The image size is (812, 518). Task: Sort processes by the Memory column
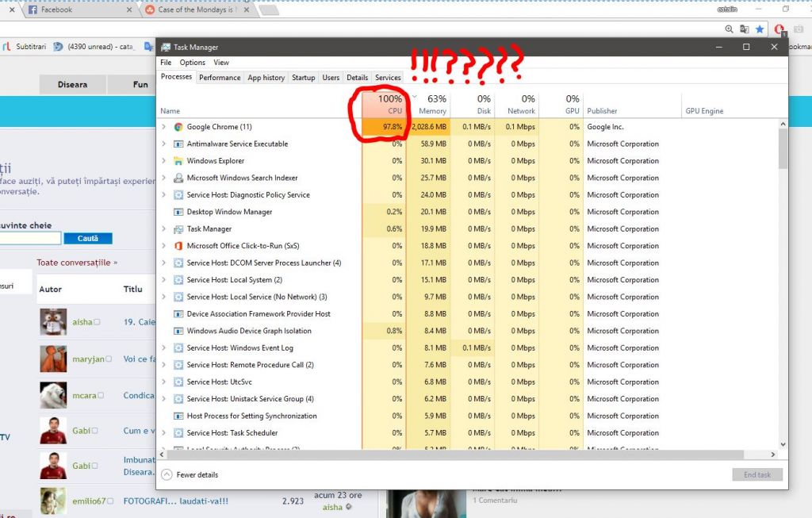pos(430,104)
